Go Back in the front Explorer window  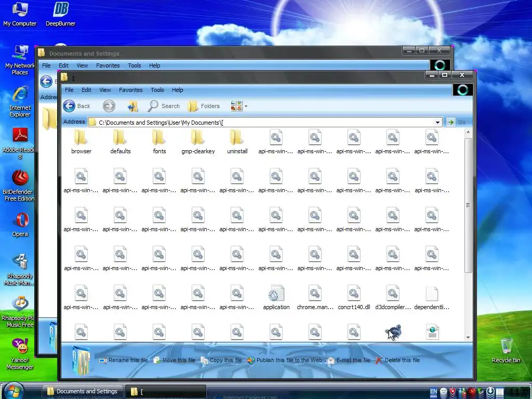click(77, 106)
